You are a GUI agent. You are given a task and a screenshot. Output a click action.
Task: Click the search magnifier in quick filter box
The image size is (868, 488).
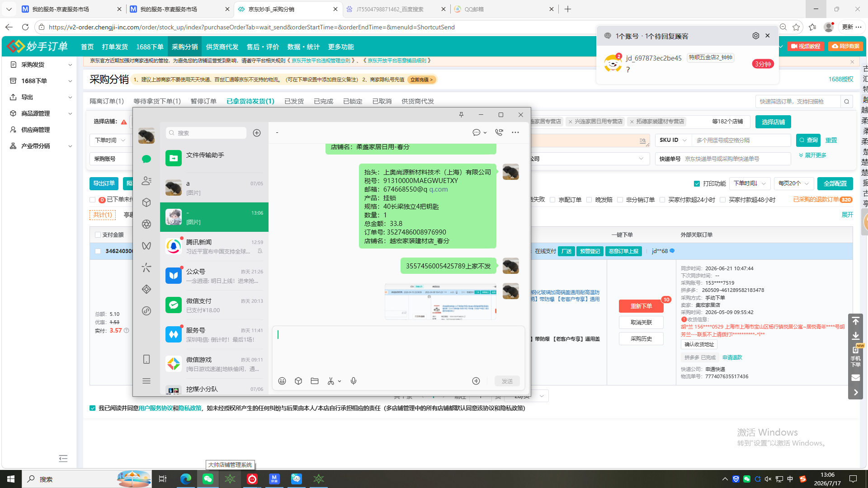click(x=847, y=102)
